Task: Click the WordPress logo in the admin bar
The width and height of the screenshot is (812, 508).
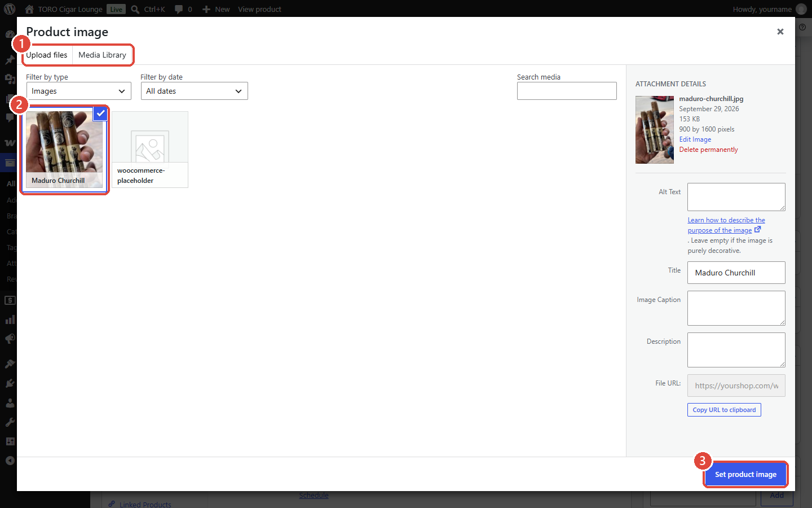Action: tap(10, 9)
